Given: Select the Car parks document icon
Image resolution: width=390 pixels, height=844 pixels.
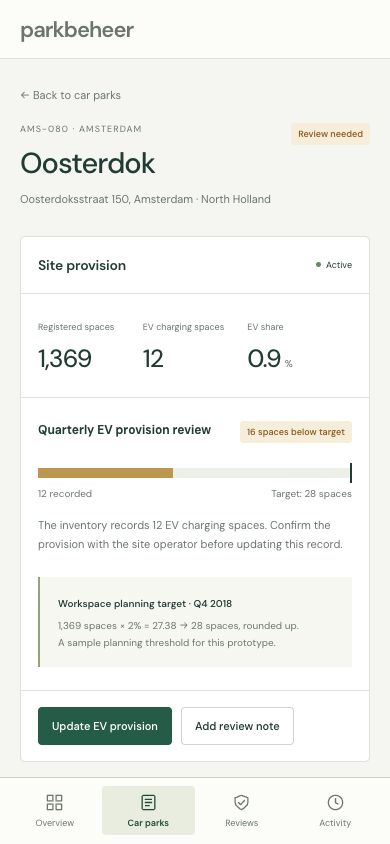Looking at the screenshot, I should point(148,802).
